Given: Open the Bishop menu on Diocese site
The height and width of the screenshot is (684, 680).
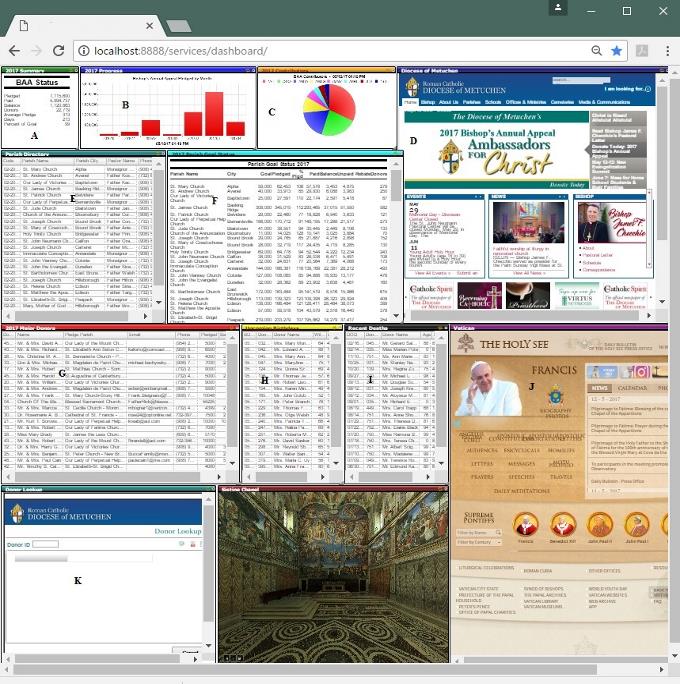Looking at the screenshot, I should (427, 102).
